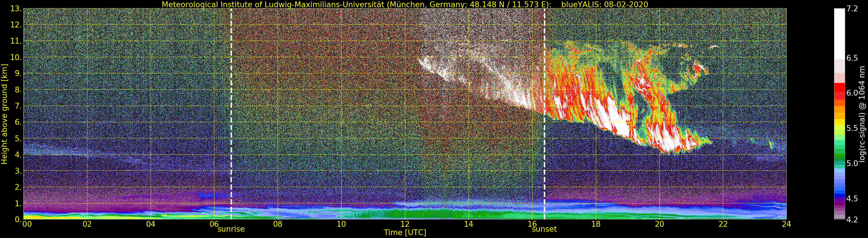This screenshot has height=238, width=868.
Task: Click the colorbar value '6.5'
Action: tap(852, 58)
